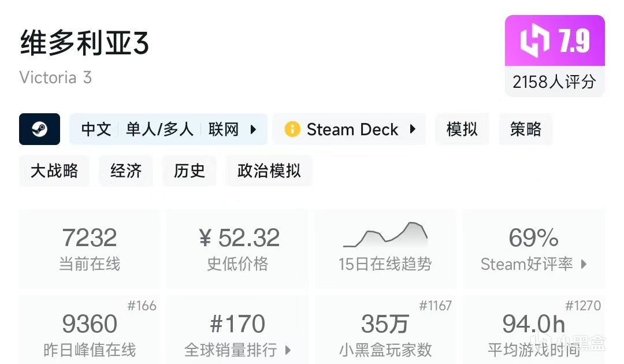Click the Xiaoheihe score logo badge
624x364 pixels.
536,42
